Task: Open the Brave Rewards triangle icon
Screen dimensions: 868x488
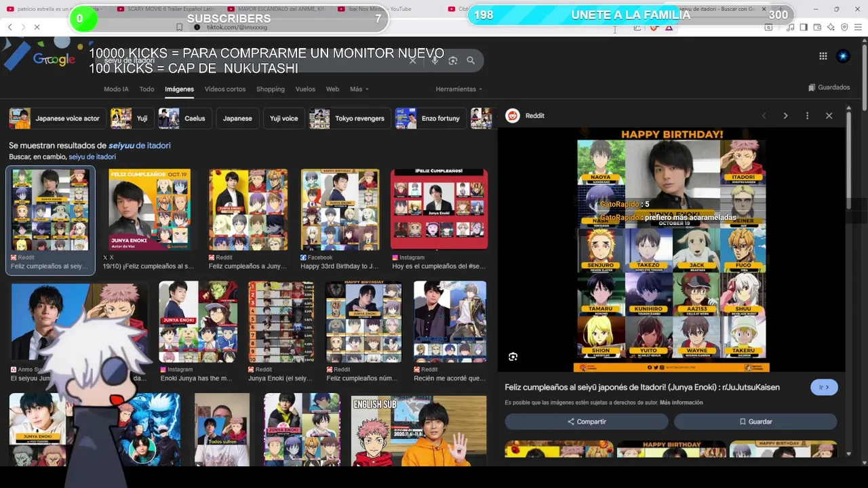Action: pyautogui.click(x=669, y=27)
